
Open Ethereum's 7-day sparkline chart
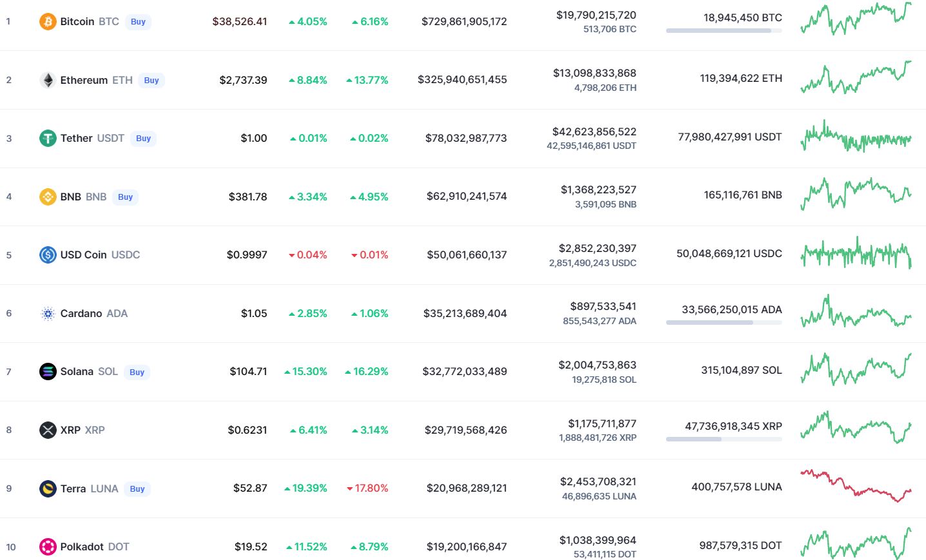point(856,78)
